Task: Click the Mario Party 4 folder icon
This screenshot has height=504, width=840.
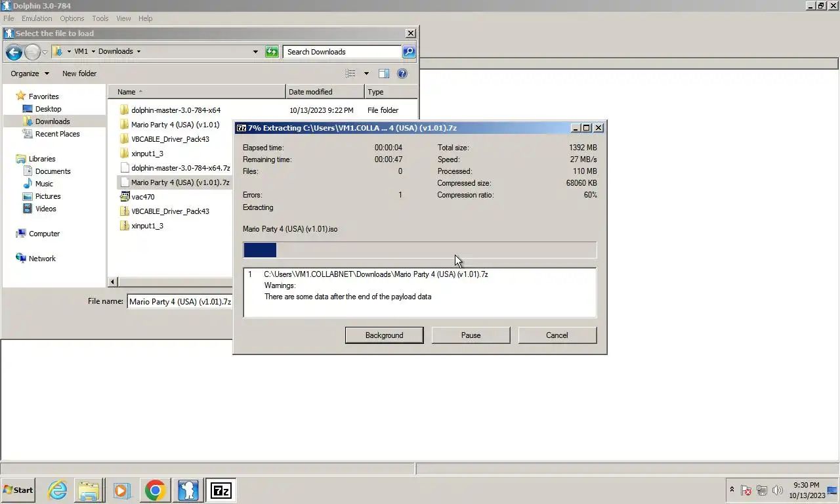Action: (x=124, y=125)
